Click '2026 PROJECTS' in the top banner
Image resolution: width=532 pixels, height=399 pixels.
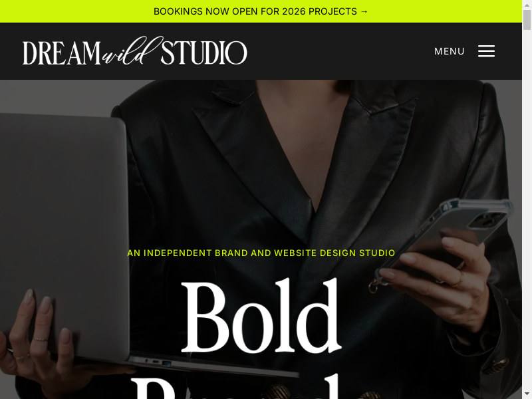click(x=319, y=11)
